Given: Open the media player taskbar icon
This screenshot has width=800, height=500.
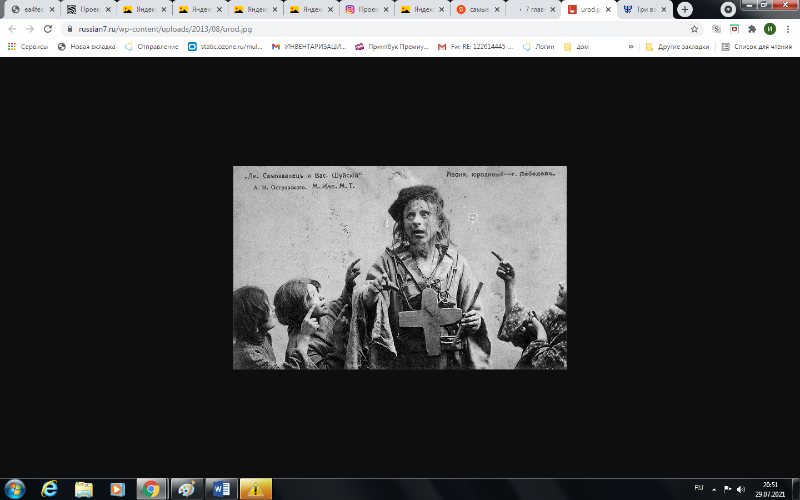Looking at the screenshot, I should [x=117, y=489].
